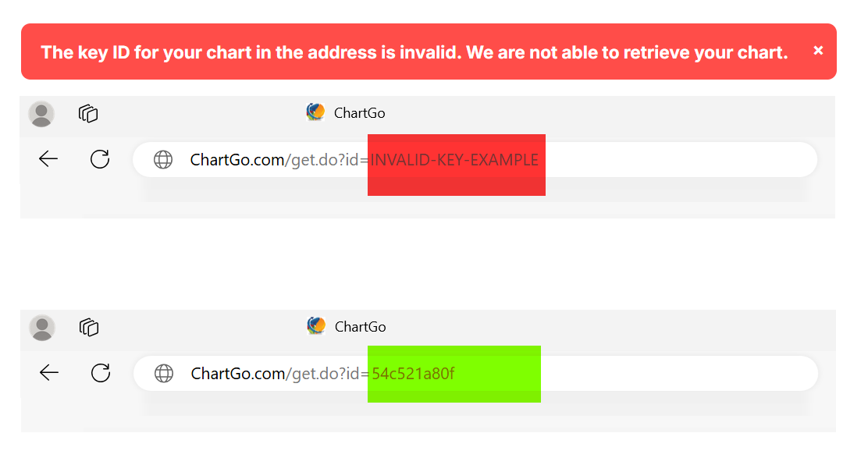The width and height of the screenshot is (868, 458).
Task: Click the ChartGo favicon in the top browser tab
Action: 315,112
